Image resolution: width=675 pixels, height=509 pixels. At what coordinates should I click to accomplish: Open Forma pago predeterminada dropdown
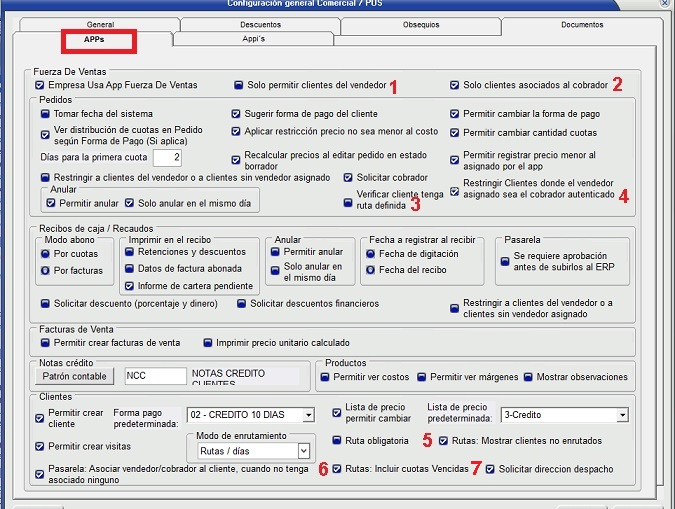point(308,414)
